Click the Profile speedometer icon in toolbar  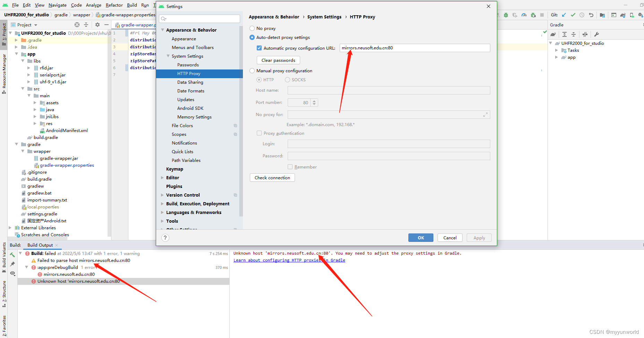pyautogui.click(x=524, y=15)
